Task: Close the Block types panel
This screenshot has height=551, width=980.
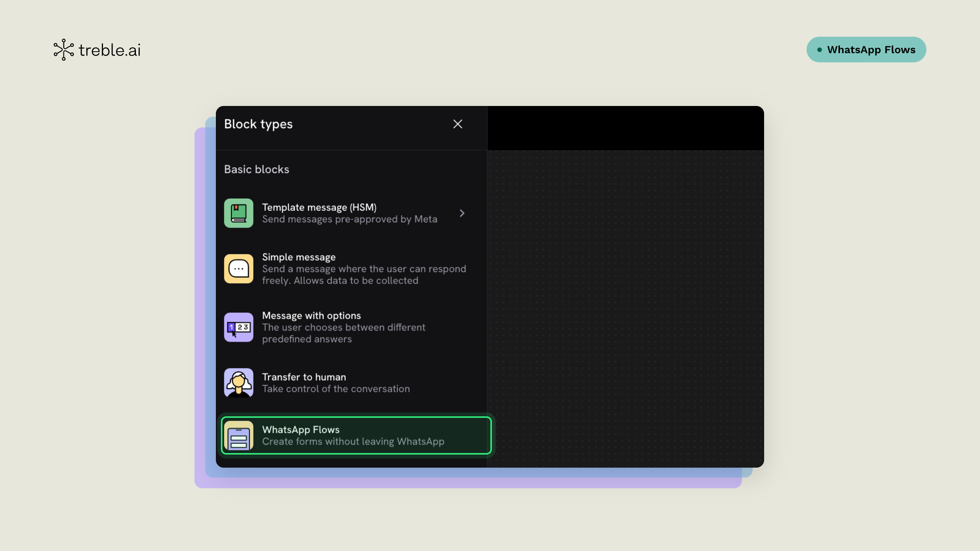Action: tap(458, 124)
